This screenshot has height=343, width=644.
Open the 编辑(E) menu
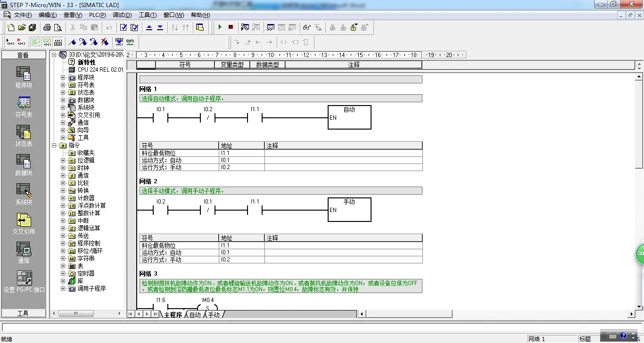[x=48, y=15]
